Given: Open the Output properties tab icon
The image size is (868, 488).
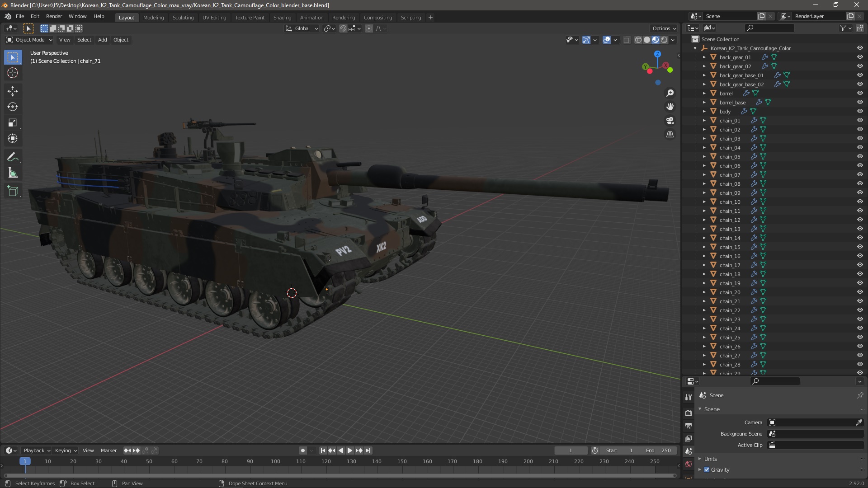Looking at the screenshot, I should [x=689, y=426].
